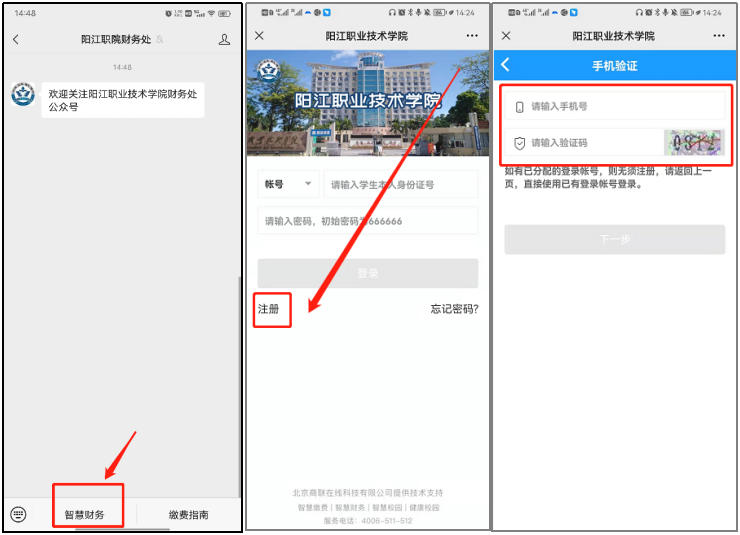Open the 缴费指南 bottom menu
740x535 pixels.
[188, 515]
